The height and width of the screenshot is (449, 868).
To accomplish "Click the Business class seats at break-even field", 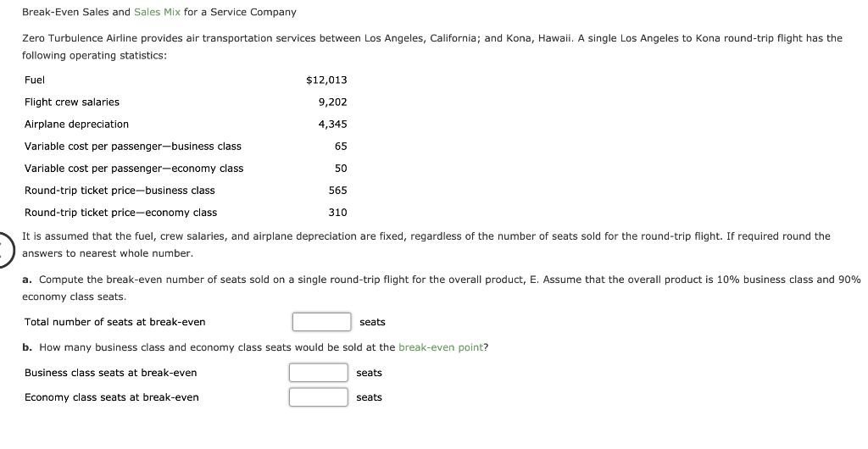I will point(319,373).
